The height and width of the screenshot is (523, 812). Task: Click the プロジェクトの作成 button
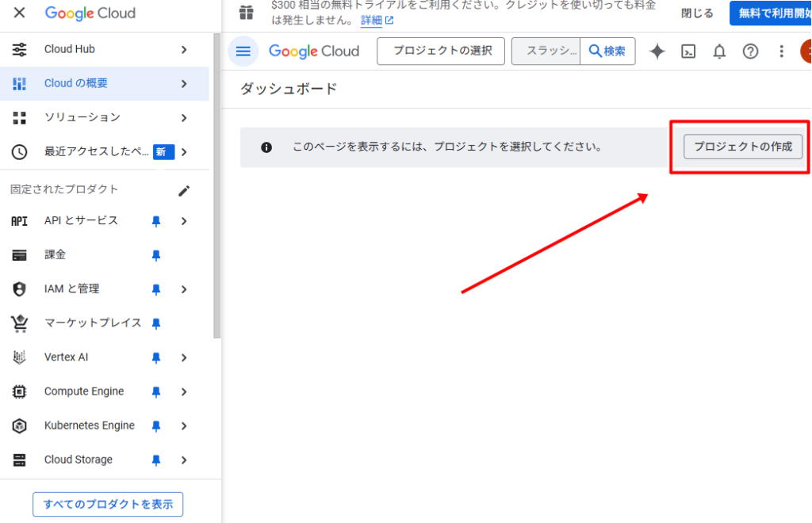742,147
